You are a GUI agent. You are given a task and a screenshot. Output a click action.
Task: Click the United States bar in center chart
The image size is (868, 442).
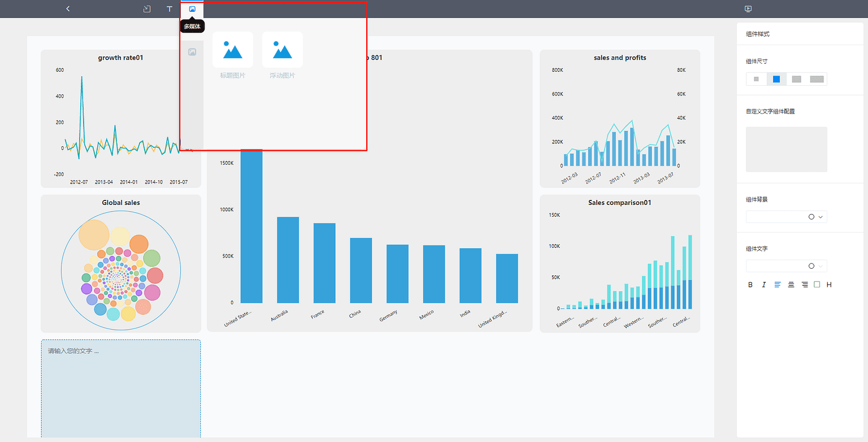(x=251, y=226)
